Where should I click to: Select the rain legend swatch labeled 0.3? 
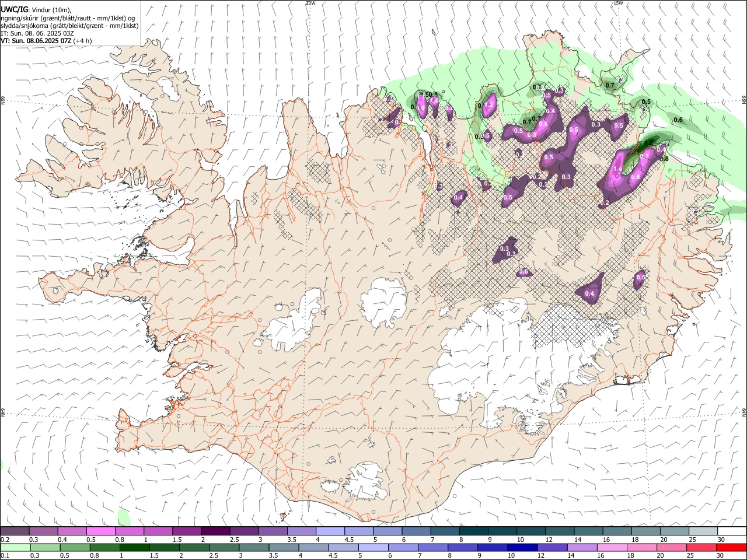[x=45, y=547]
